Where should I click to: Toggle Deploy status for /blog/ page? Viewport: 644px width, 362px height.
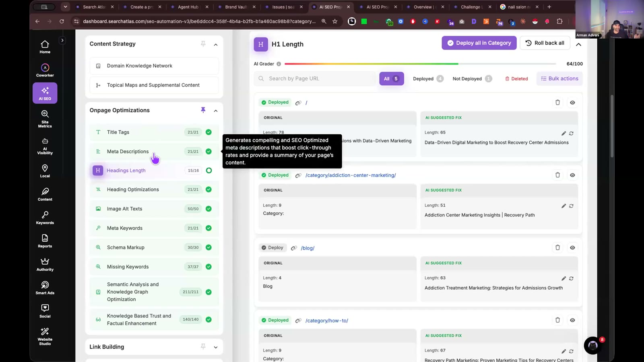point(272,248)
